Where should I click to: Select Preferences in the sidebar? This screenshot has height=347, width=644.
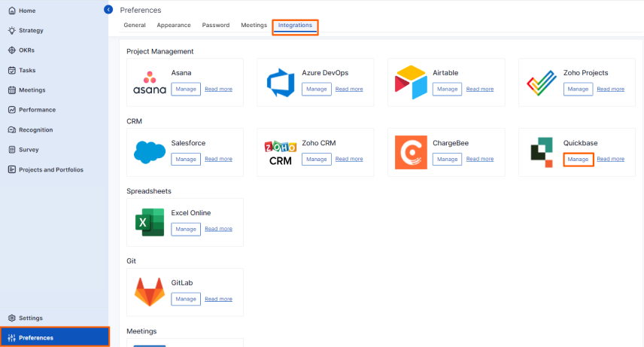coord(54,337)
